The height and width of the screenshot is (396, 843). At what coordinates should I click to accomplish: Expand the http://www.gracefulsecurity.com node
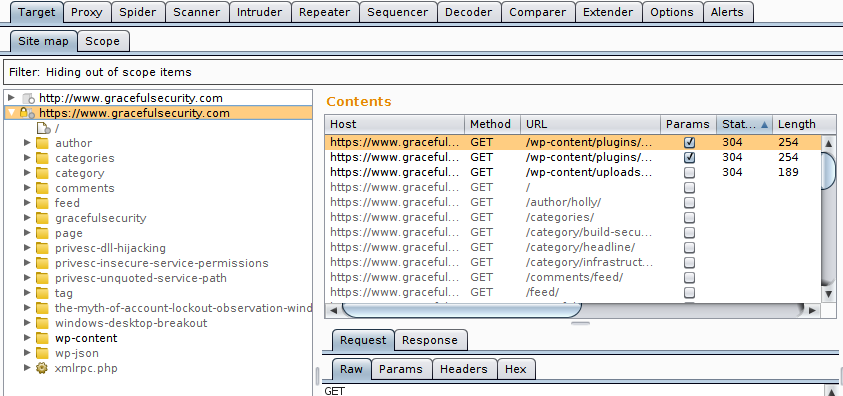coord(11,98)
